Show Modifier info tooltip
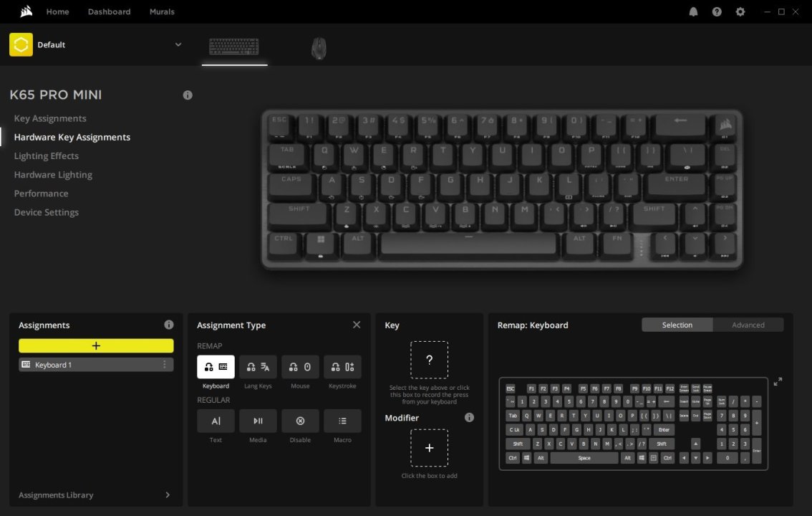This screenshot has width=812, height=516. click(x=469, y=418)
